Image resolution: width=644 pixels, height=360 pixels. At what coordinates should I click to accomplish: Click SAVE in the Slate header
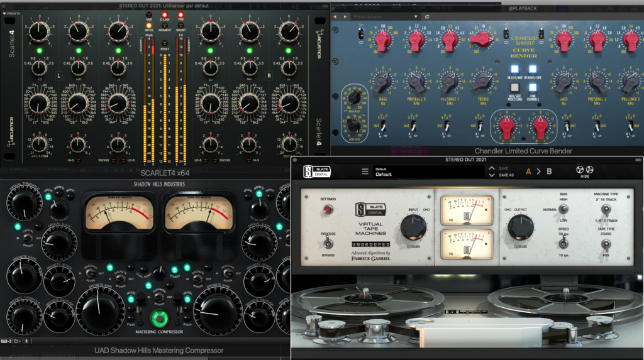(503, 168)
